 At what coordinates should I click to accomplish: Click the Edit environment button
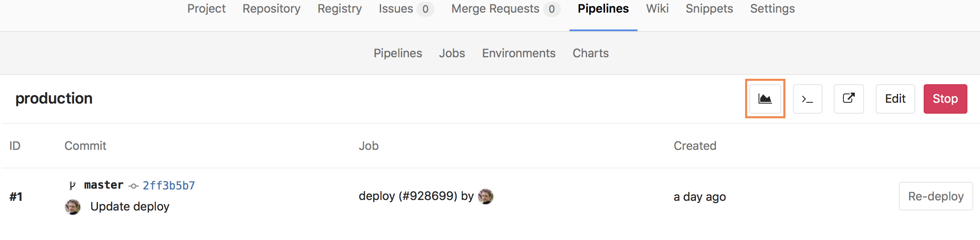(895, 99)
